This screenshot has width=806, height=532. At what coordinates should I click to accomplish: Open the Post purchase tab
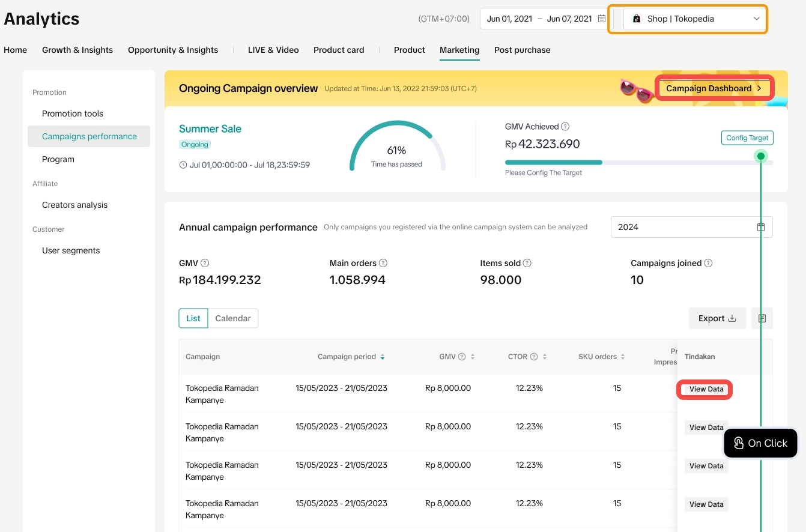pyautogui.click(x=522, y=50)
